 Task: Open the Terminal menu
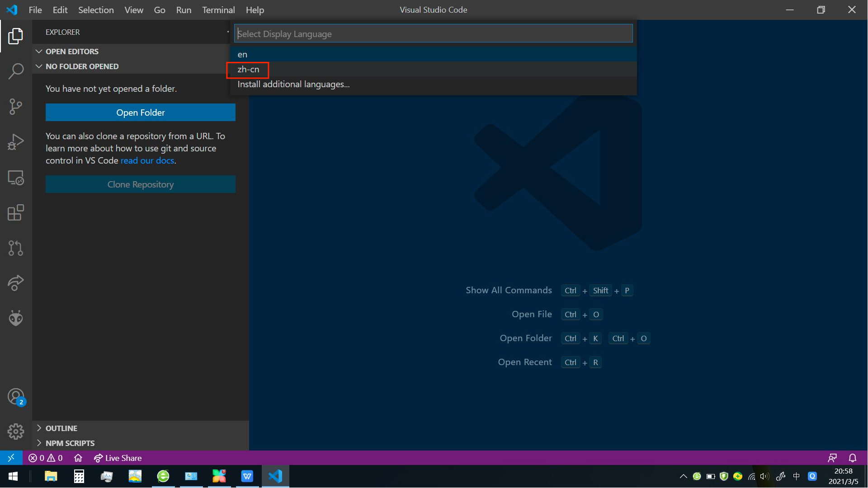[218, 10]
